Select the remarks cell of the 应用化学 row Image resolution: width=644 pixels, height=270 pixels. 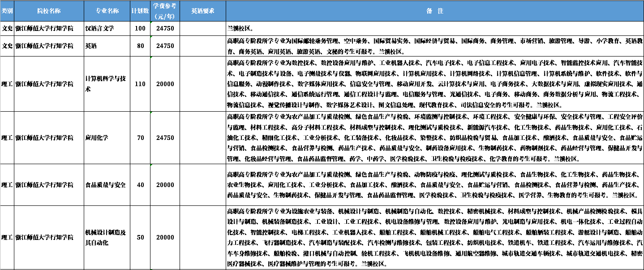(434, 137)
